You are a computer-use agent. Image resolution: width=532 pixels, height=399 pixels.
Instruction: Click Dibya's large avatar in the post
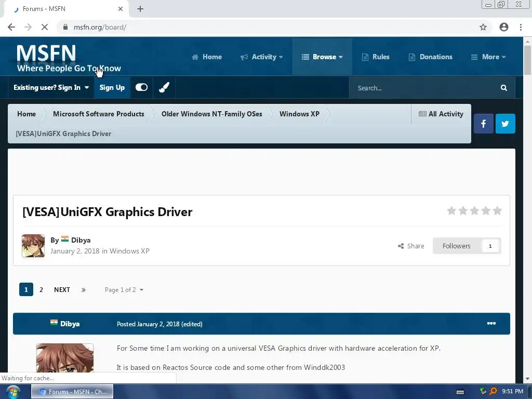[65, 358]
